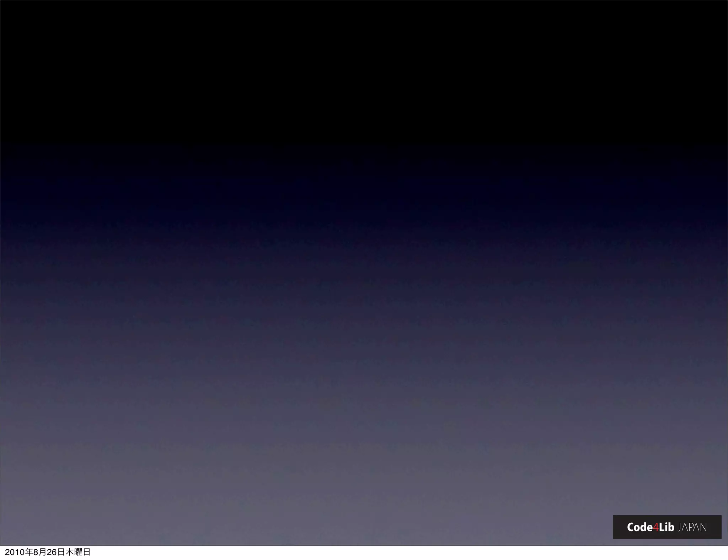Click the red 4 in the logo
Screen dimensions: 728x560
coord(656,527)
